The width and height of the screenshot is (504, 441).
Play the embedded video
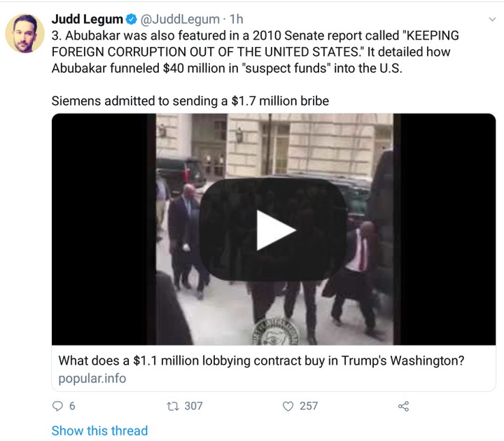pyautogui.click(x=274, y=230)
